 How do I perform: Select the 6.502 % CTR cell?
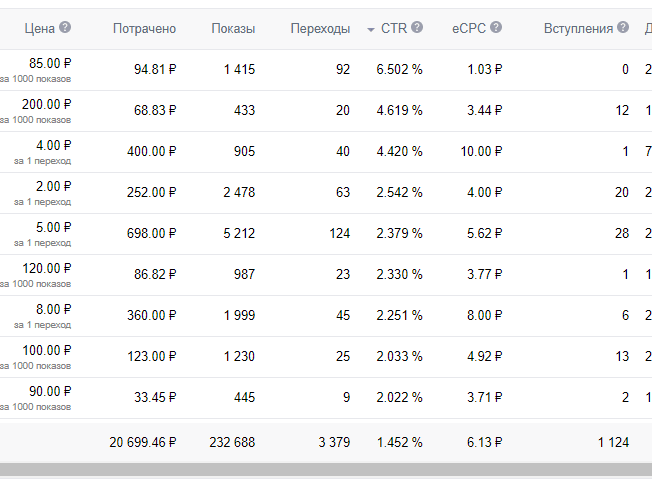pyautogui.click(x=399, y=70)
